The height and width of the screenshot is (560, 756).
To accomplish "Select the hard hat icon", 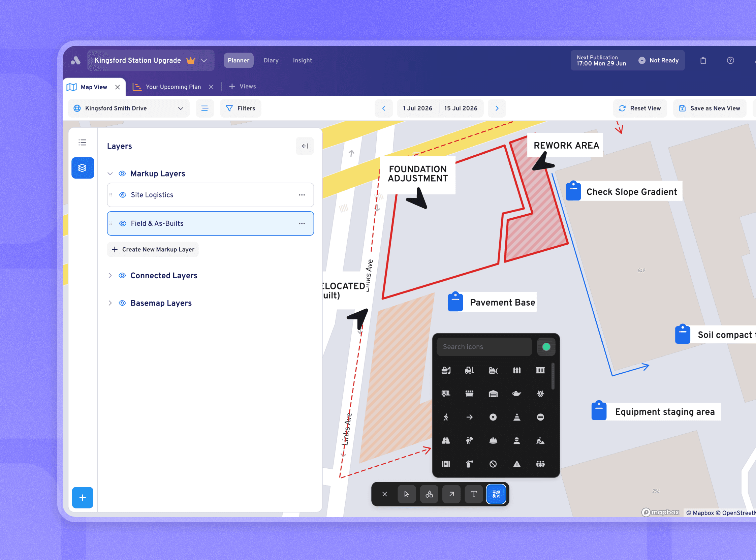I will [493, 441].
